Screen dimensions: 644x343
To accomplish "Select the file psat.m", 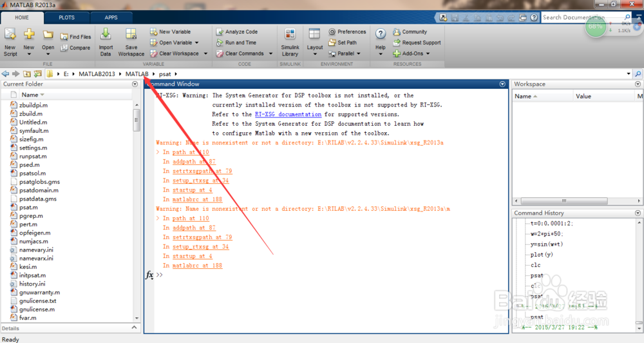I will point(28,207).
